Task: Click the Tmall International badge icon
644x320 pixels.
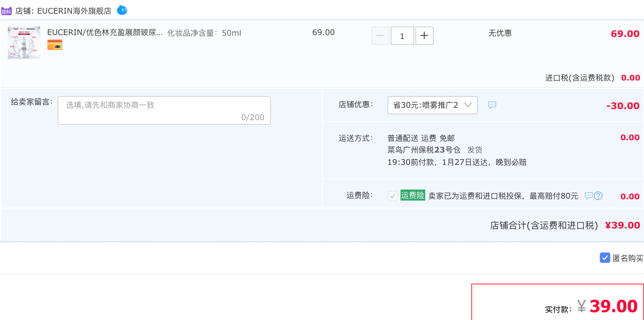Action: (x=6, y=11)
